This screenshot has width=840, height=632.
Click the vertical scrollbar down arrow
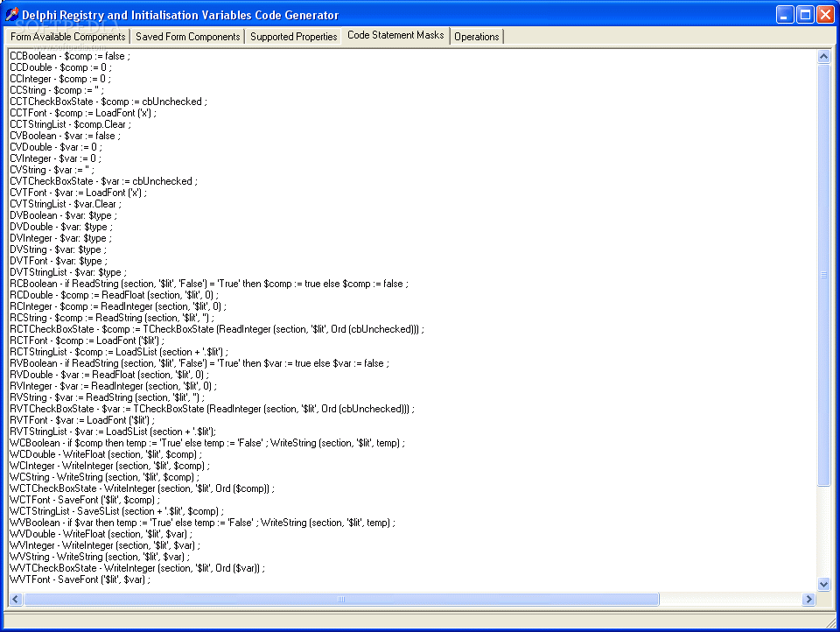823,584
